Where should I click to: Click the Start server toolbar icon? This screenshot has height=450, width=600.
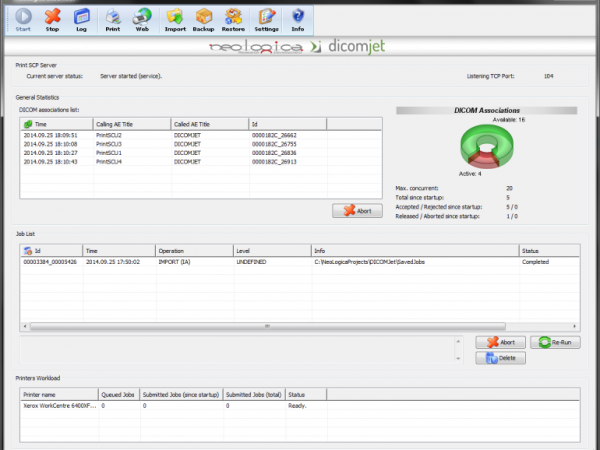click(24, 19)
